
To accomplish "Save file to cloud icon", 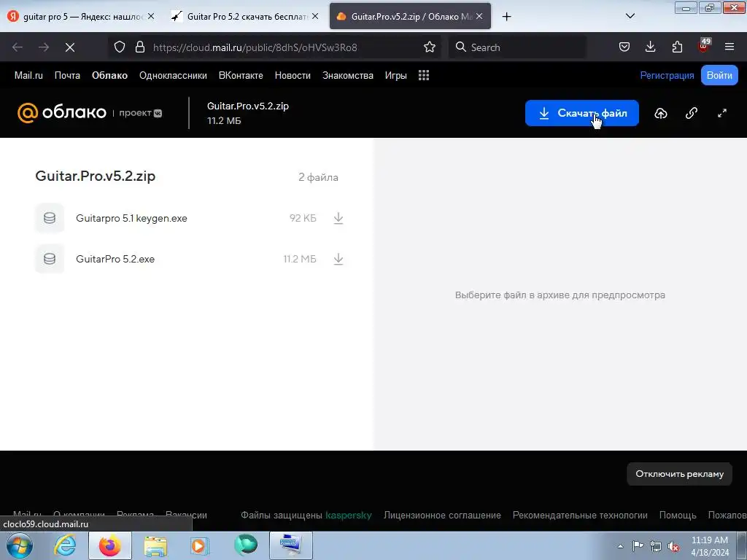I will click(661, 113).
